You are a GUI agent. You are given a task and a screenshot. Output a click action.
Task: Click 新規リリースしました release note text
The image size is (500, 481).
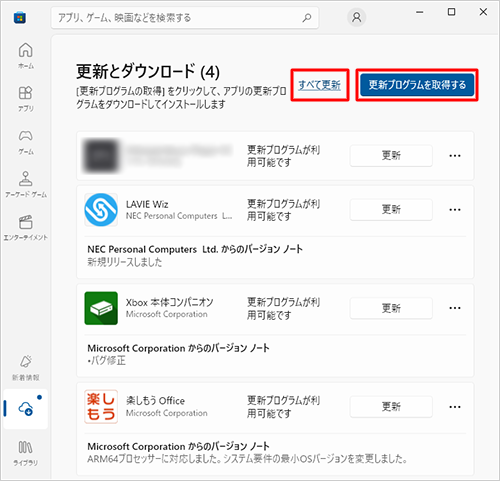125,262
